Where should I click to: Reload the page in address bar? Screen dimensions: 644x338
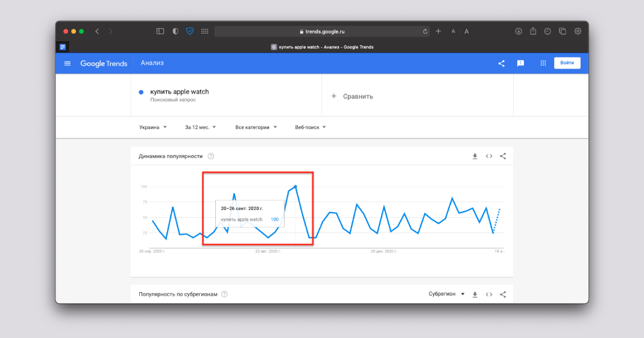coord(425,31)
